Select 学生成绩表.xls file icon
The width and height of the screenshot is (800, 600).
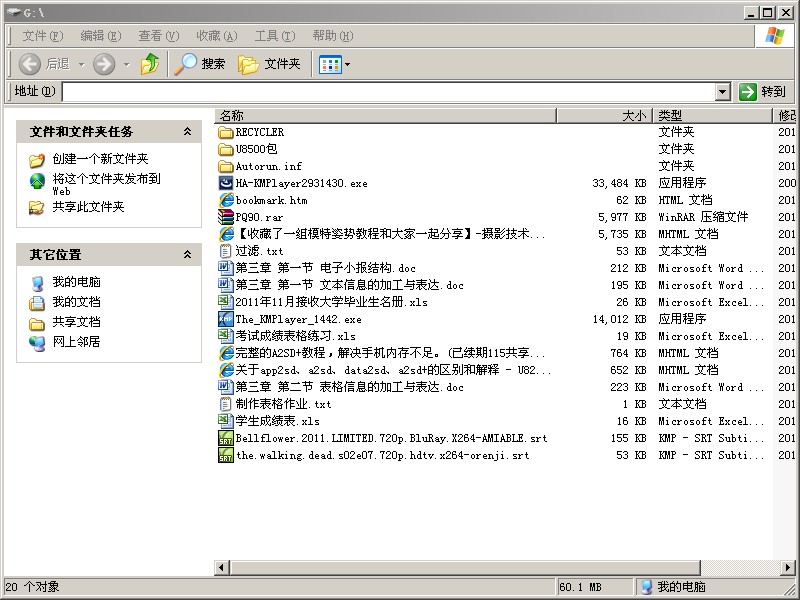(226, 421)
